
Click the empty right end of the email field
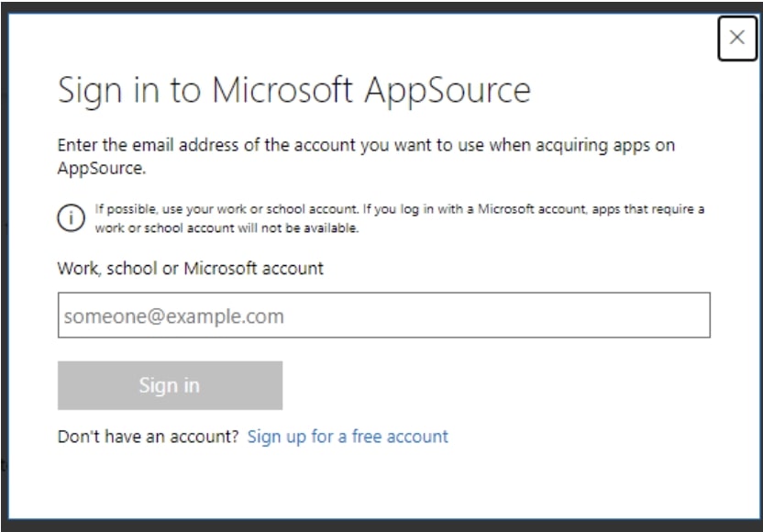point(642,316)
